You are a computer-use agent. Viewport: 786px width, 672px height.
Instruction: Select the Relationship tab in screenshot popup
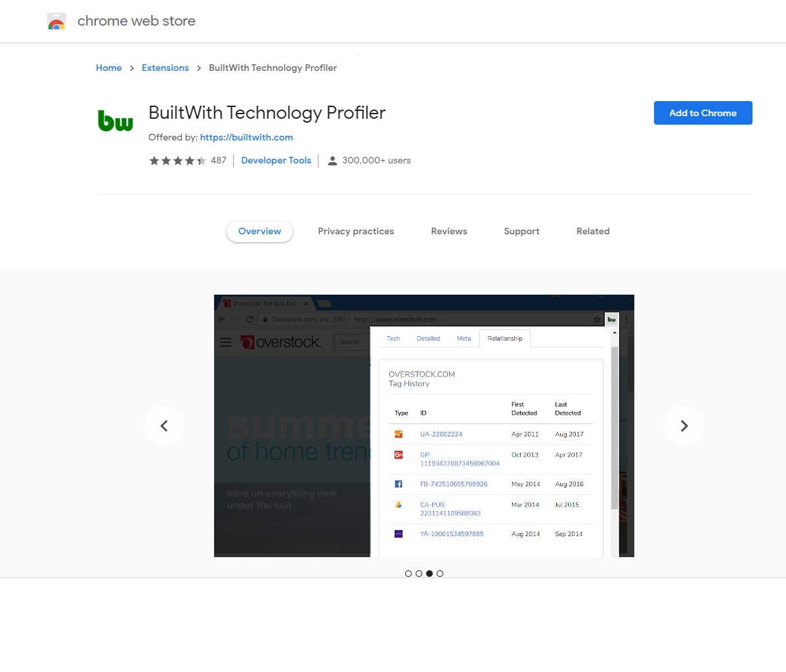505,338
